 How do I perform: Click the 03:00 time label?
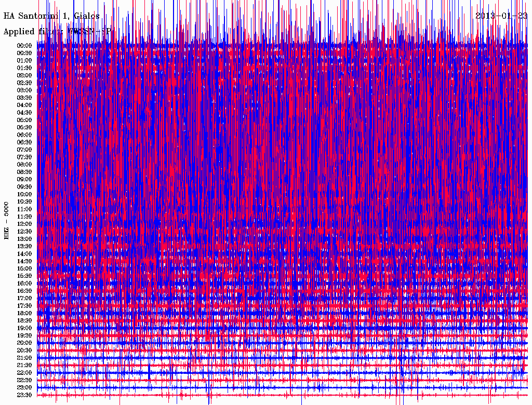pos(24,90)
